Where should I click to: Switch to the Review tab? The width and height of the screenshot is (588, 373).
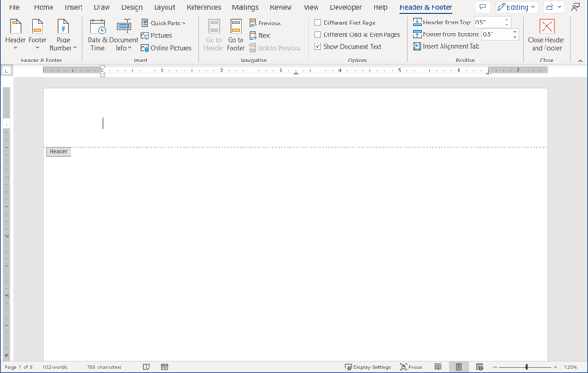pyautogui.click(x=280, y=7)
